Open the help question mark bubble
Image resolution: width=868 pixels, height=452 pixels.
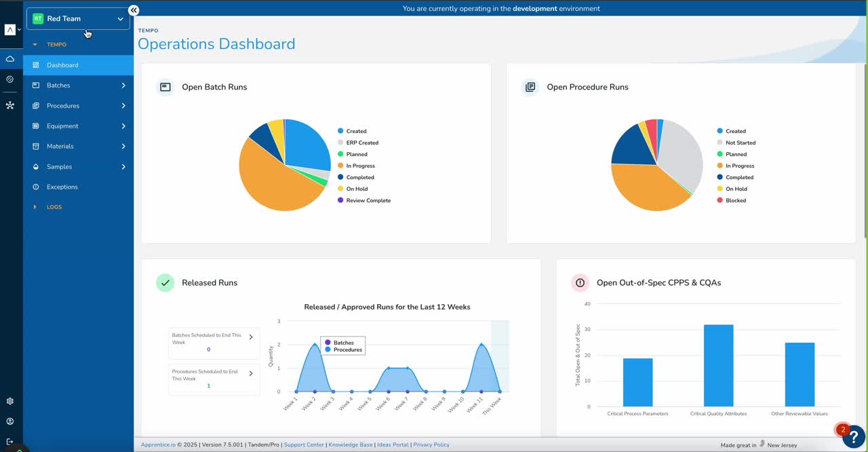[x=852, y=436]
